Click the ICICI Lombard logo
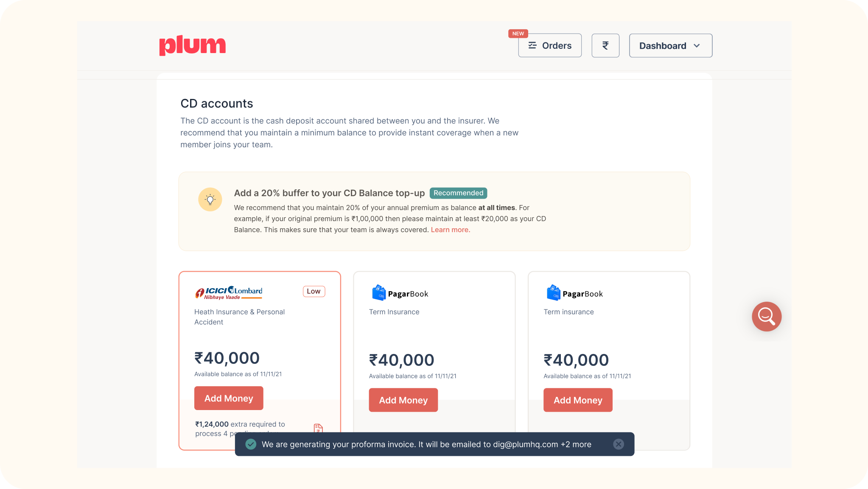The height and width of the screenshot is (489, 868). [229, 292]
